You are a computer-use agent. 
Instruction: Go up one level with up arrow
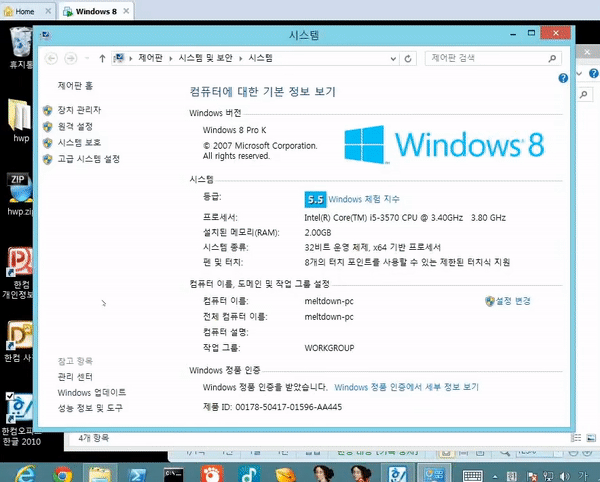tap(102, 58)
